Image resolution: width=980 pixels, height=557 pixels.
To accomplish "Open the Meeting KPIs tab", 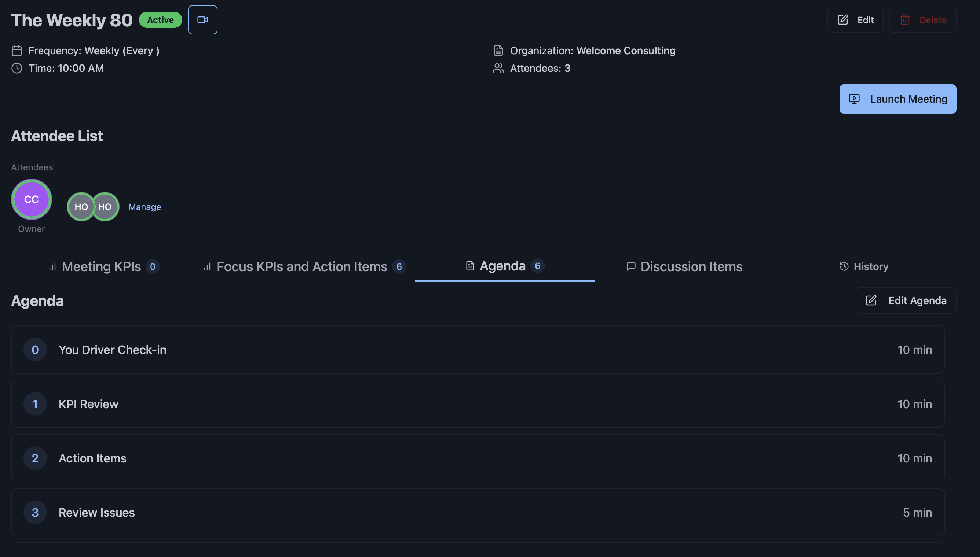I will tap(104, 266).
